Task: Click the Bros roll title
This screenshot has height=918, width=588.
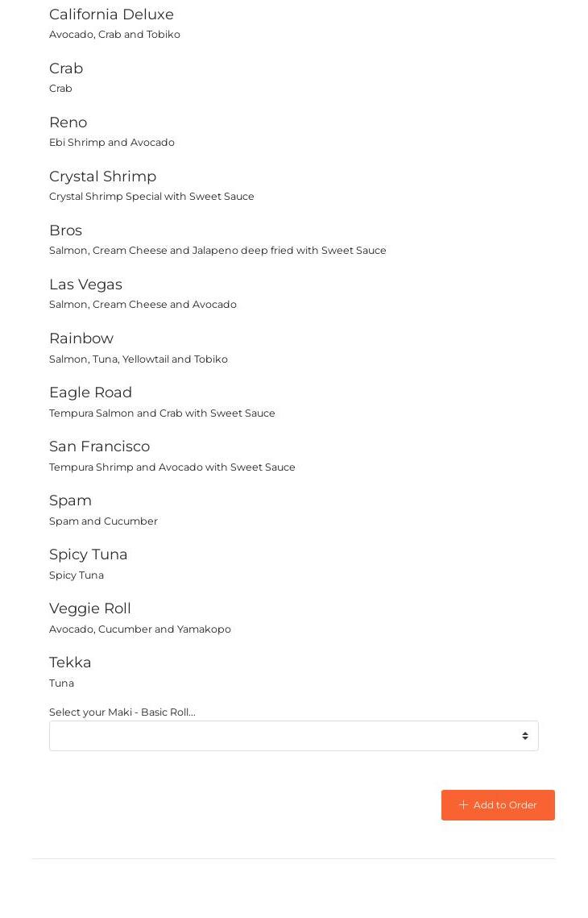Action: coord(65,231)
